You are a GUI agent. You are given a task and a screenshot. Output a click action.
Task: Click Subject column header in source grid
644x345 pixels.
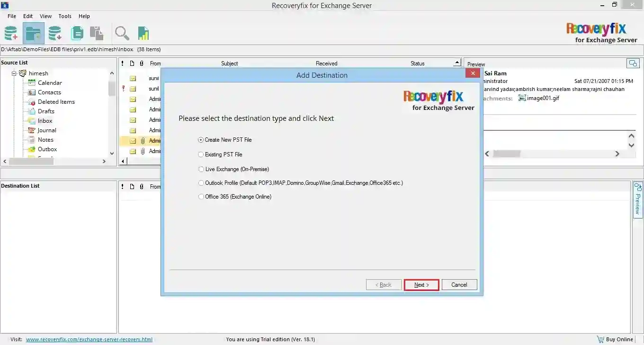[230, 64]
